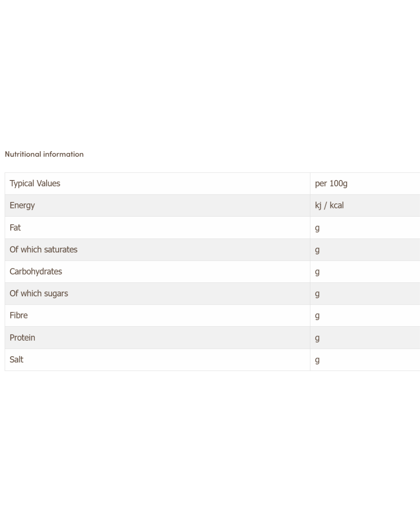
Task: Click the g value in Fibre row
Action: (317, 316)
